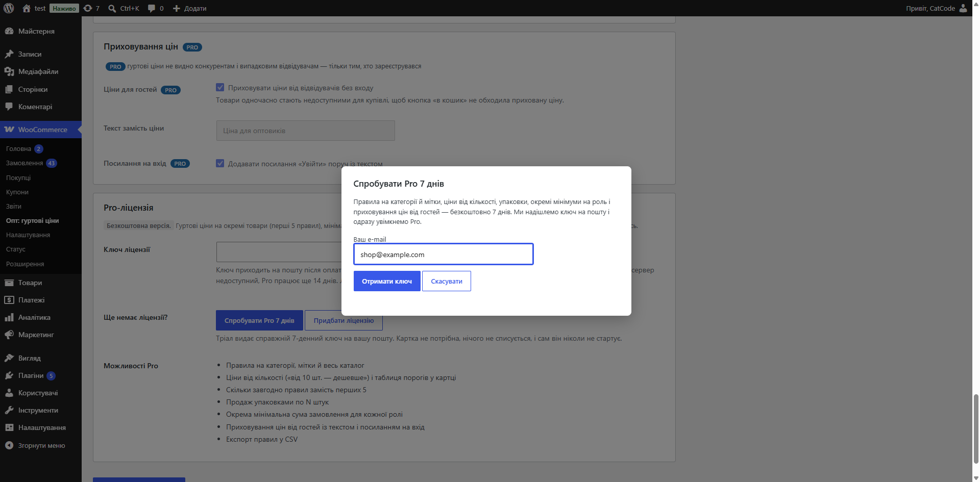Click the Користувачі person icon
The image size is (980, 482).
(9, 393)
